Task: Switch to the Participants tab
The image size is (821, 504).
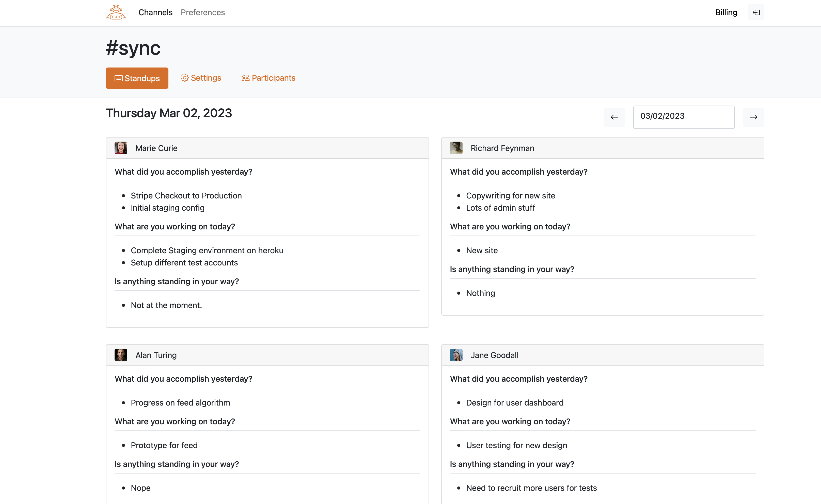Action: pos(269,78)
